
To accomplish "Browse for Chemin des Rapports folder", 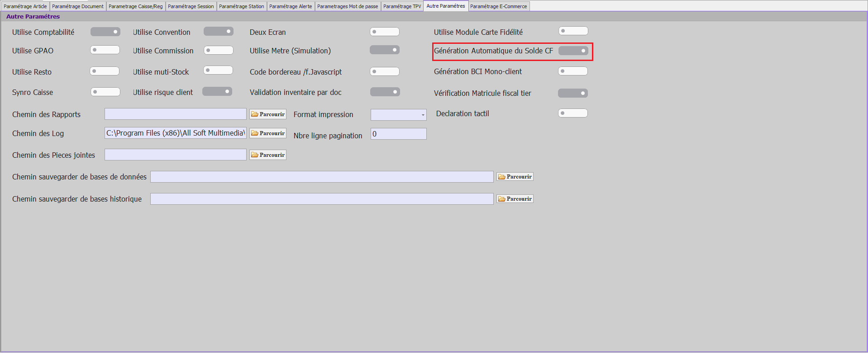I will click(268, 114).
